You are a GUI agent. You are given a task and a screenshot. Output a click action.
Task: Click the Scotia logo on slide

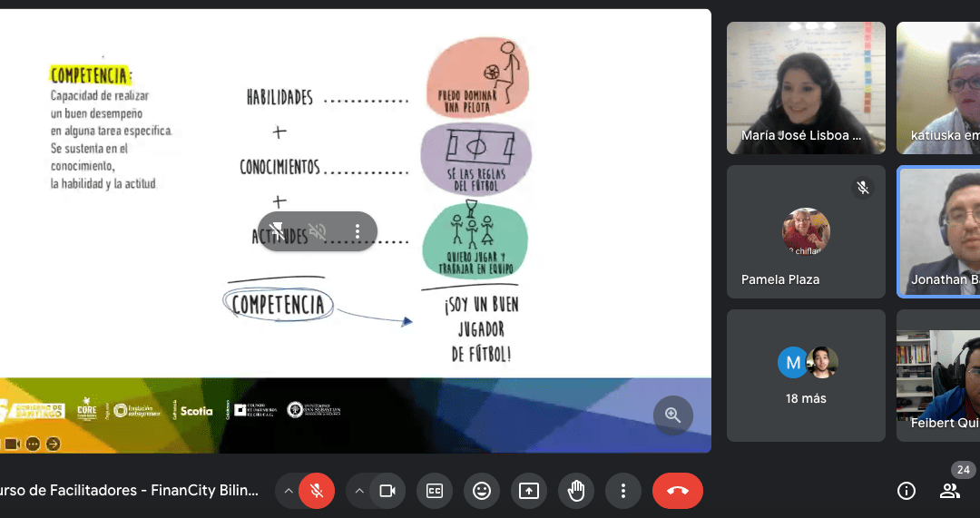196,411
